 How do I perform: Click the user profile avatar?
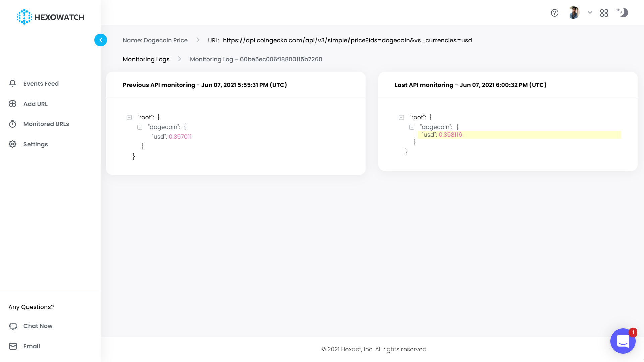[574, 13]
